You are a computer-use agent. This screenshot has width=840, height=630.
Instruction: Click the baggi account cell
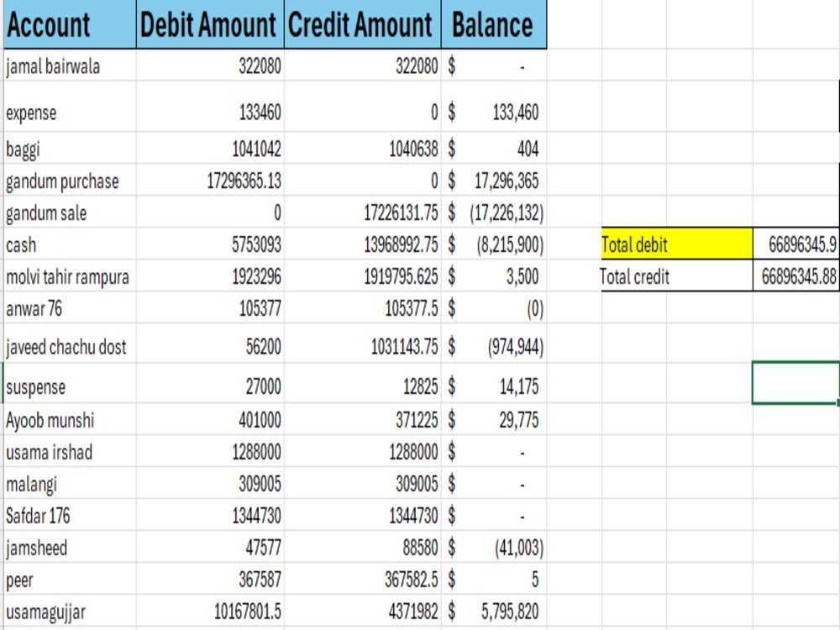tap(70, 148)
